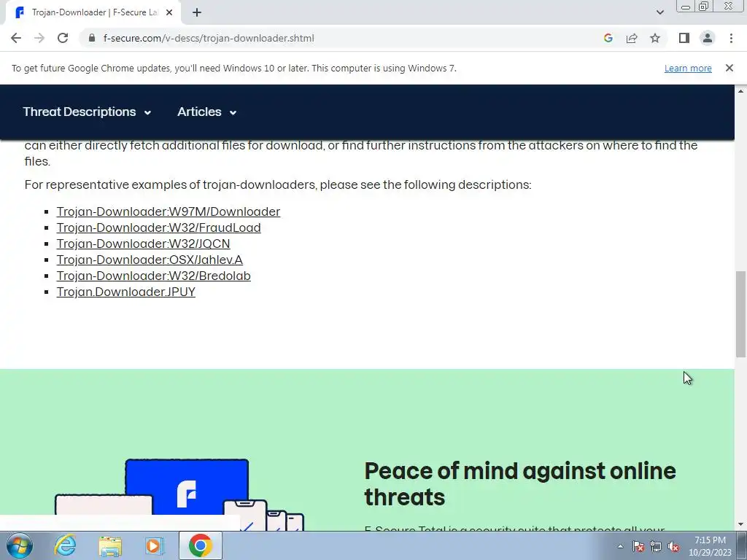Open the Action Center flag icon
The image size is (747, 560).
638,547
